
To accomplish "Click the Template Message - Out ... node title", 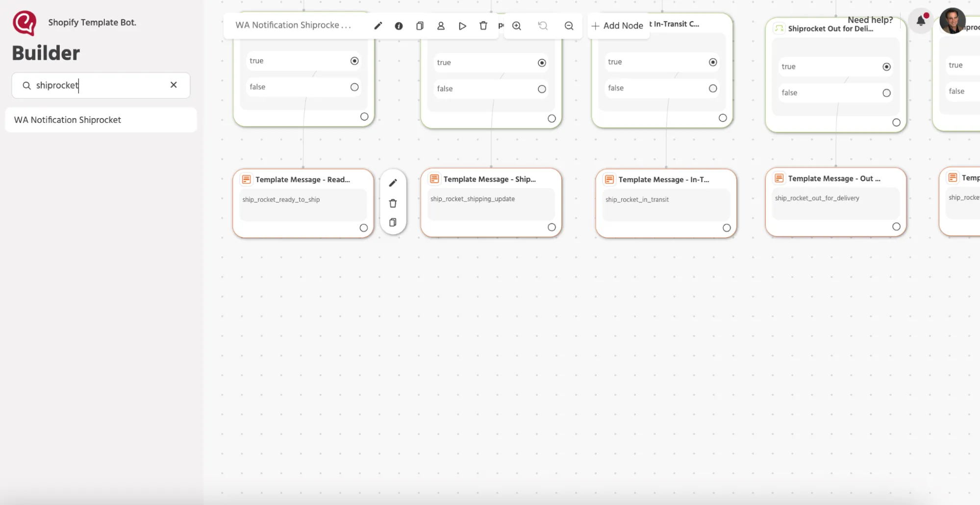I will (834, 179).
